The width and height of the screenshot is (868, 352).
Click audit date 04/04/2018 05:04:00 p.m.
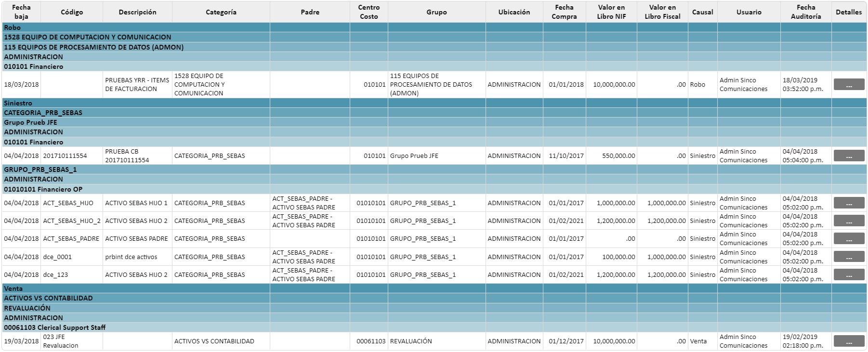click(806, 156)
